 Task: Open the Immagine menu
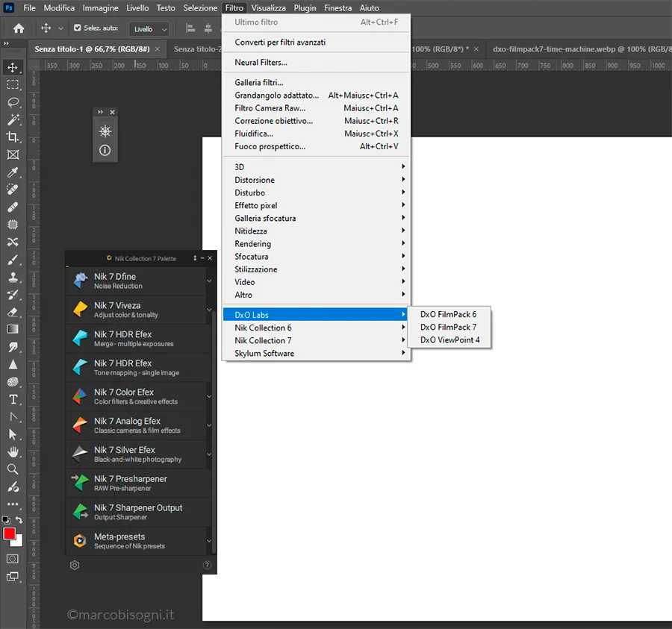(x=100, y=7)
